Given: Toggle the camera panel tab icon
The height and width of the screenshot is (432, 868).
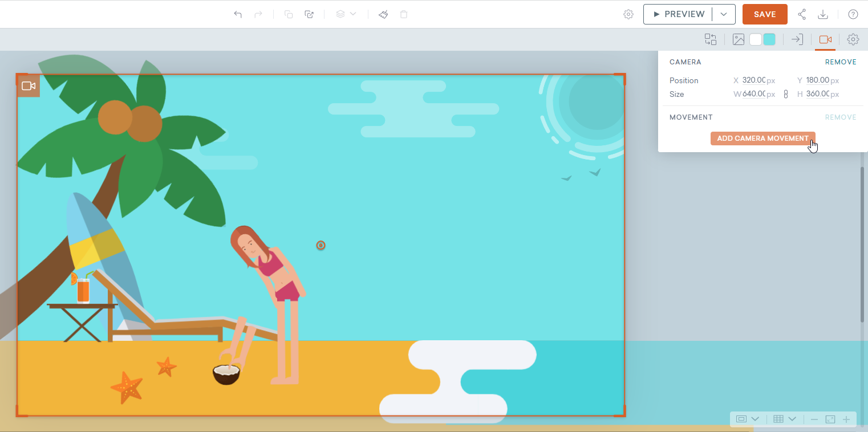Looking at the screenshot, I should (825, 39).
